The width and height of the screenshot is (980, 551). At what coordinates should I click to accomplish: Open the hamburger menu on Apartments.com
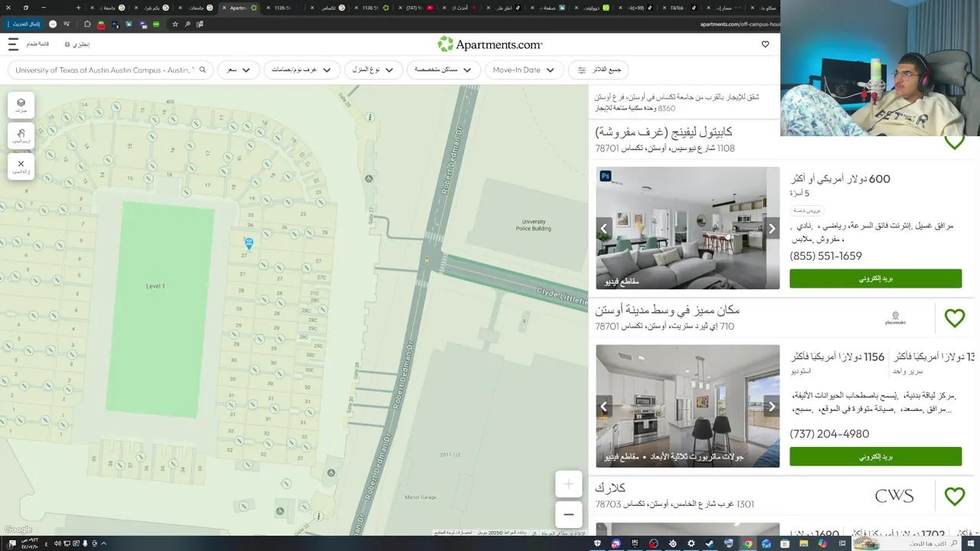tap(13, 44)
